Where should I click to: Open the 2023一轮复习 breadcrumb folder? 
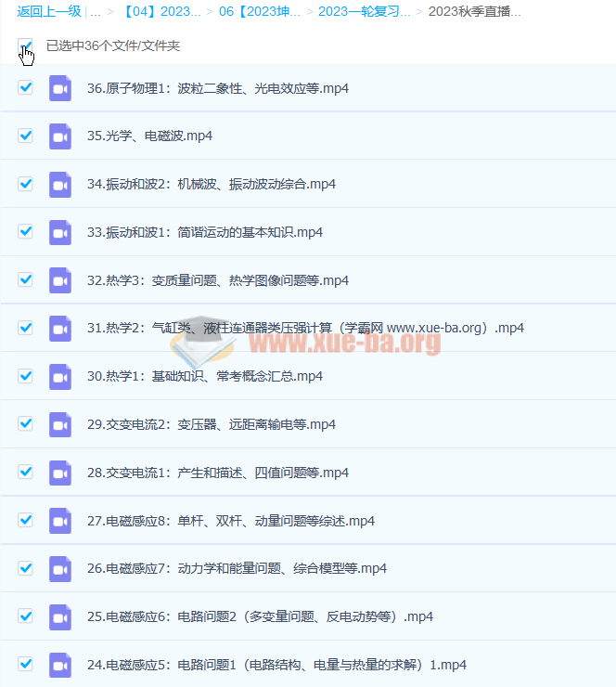[364, 12]
